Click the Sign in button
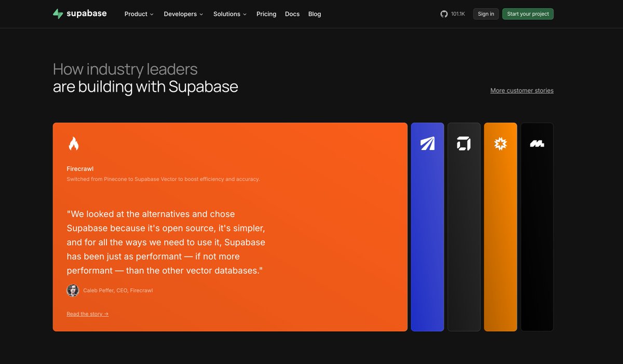Image resolution: width=623 pixels, height=364 pixels. 486,14
